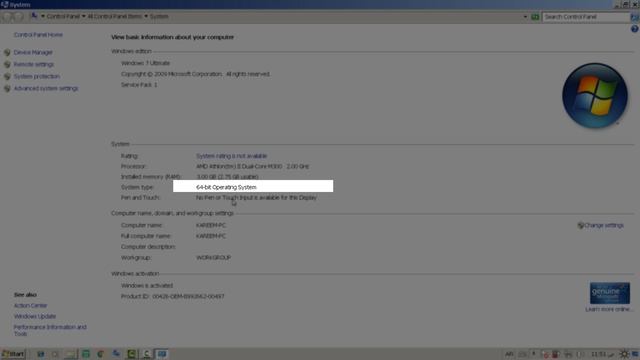This screenshot has height=360, width=640.
Task: Click the shield icon next to Change settings
Action: click(580, 225)
